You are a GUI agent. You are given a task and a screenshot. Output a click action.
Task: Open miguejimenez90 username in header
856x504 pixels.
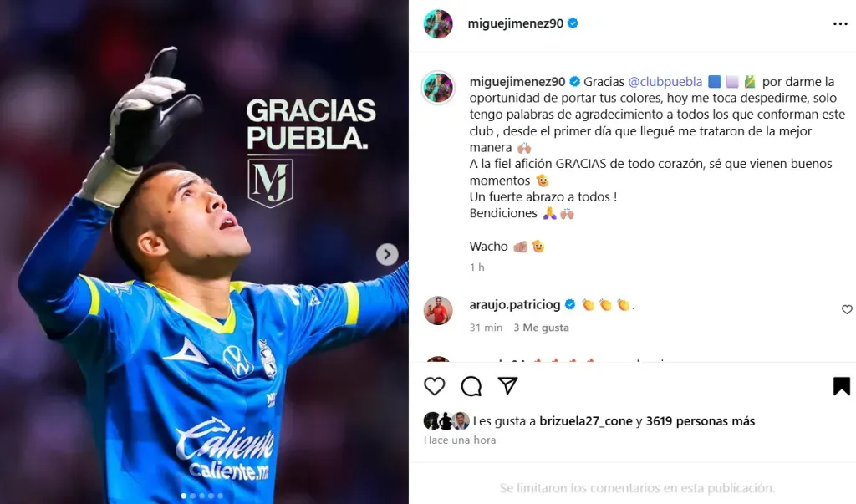(x=515, y=23)
